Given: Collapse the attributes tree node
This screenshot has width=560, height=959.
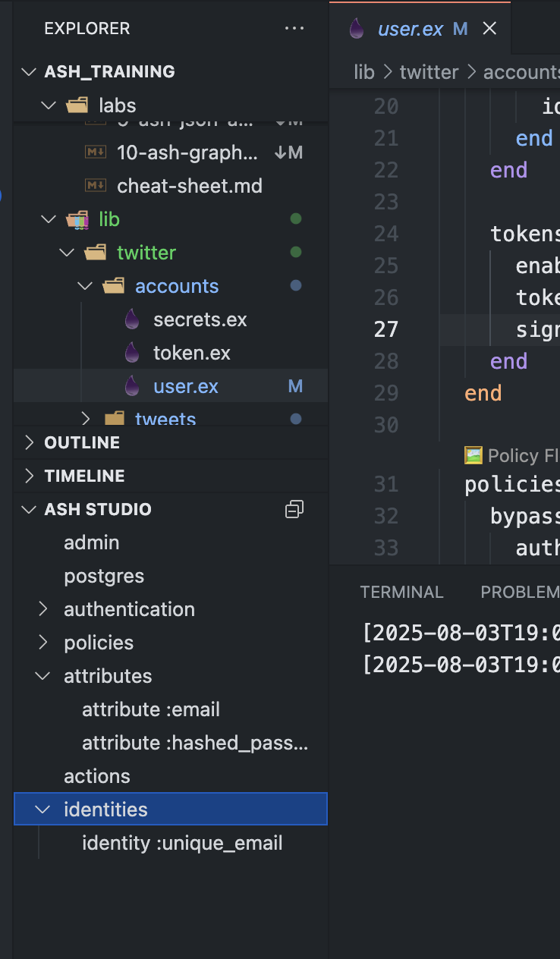Looking at the screenshot, I should pyautogui.click(x=43, y=676).
